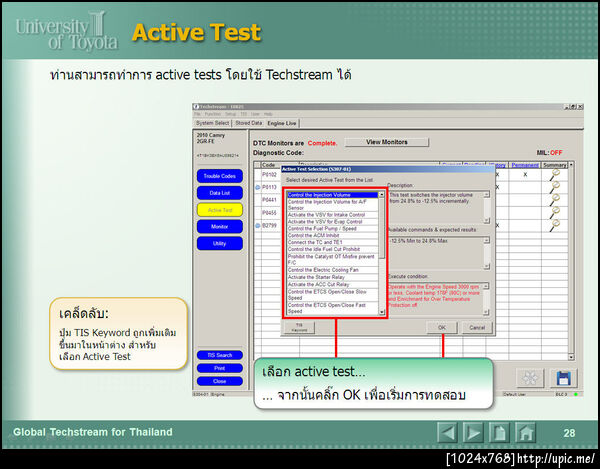600x469 pixels.
Task: Open the Setup menu
Action: (x=231, y=114)
